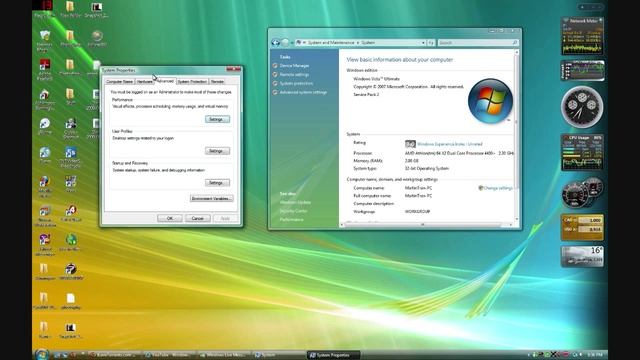Open the Mozilla Firefox desktop shortcut
This screenshot has width=640, height=360.
point(44,187)
